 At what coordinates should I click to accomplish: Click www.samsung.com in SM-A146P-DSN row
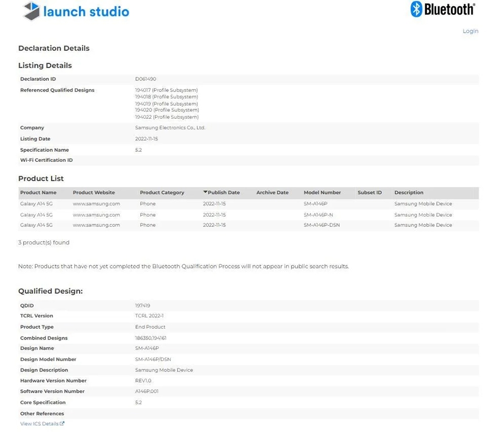point(97,225)
